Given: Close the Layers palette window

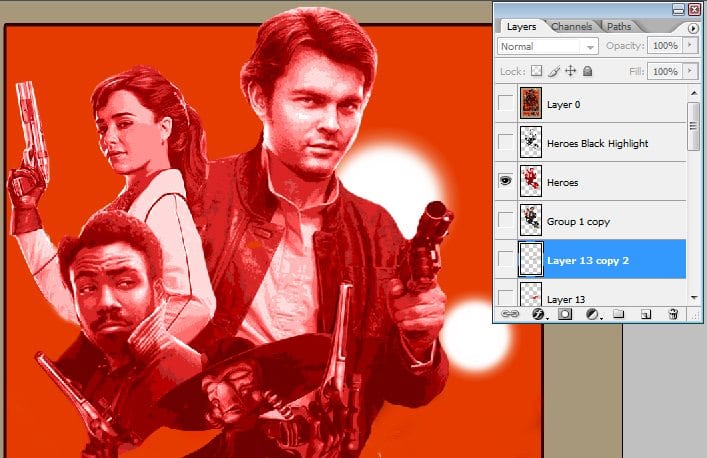Looking at the screenshot, I should (x=694, y=9).
